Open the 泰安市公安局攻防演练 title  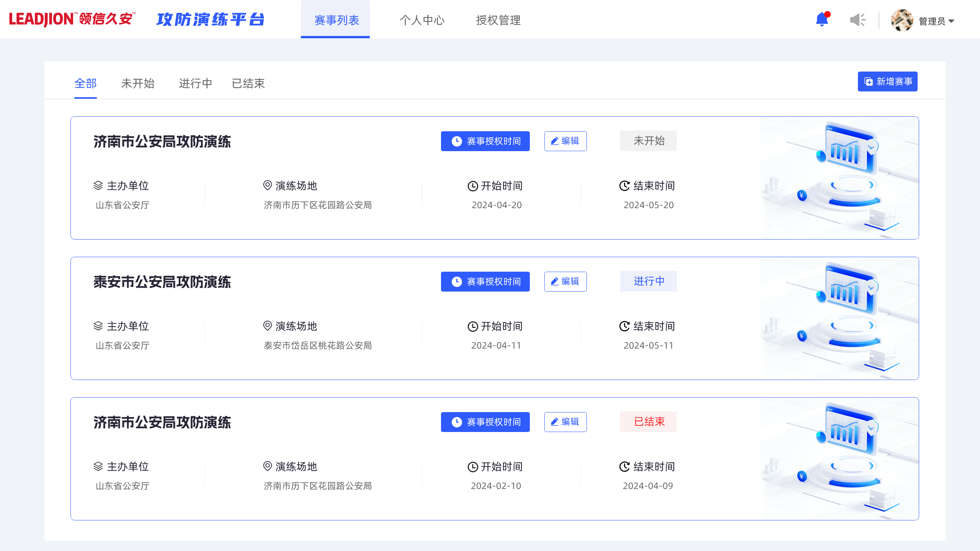pyautogui.click(x=162, y=282)
